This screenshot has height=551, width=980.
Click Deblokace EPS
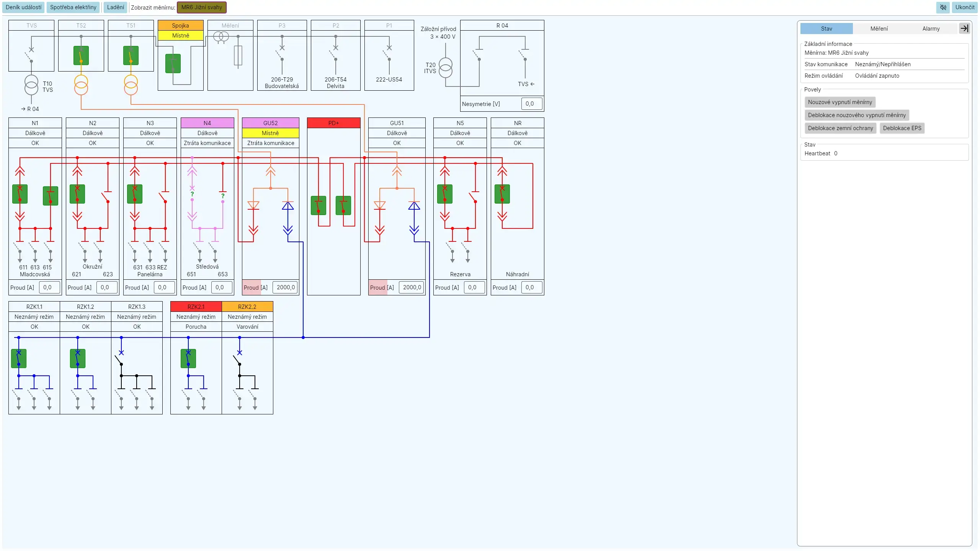902,128
